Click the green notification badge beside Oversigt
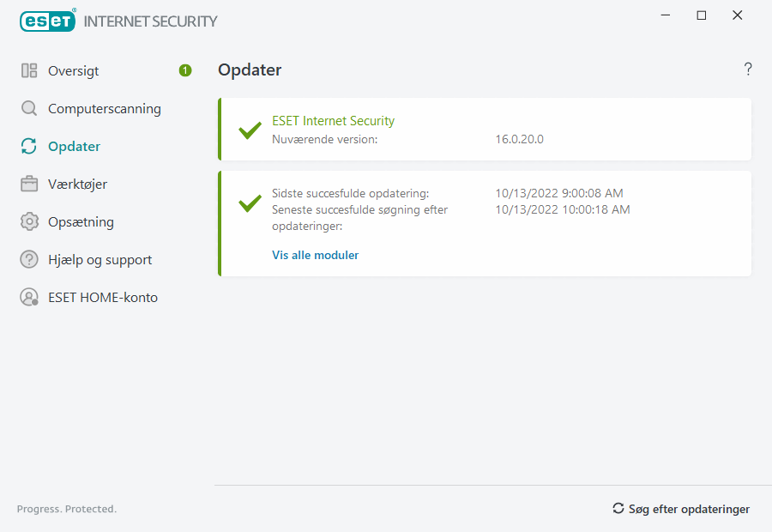Screen dimensions: 772x532 tap(185, 70)
